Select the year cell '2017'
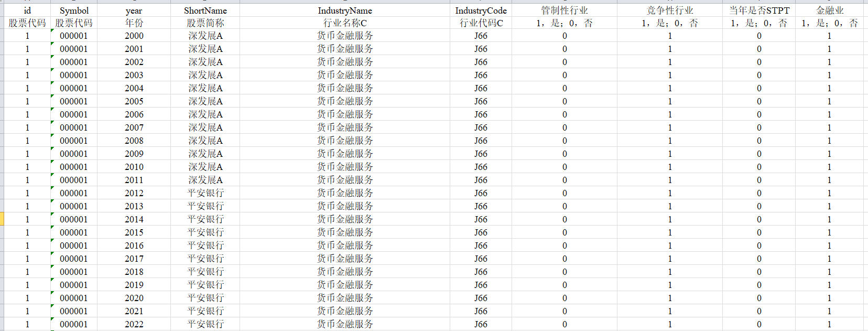The image size is (868, 331). point(134,259)
